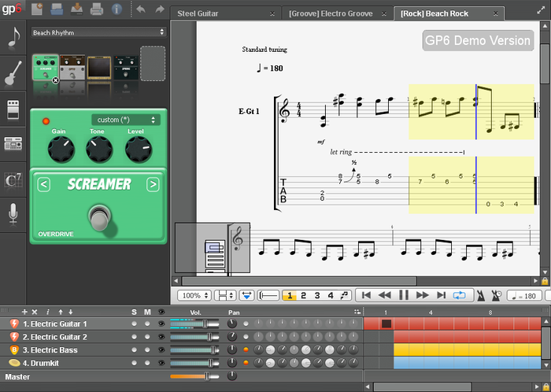The image size is (551, 392).
Task: Toggle full screen with expand arrows
Action: point(541,10)
